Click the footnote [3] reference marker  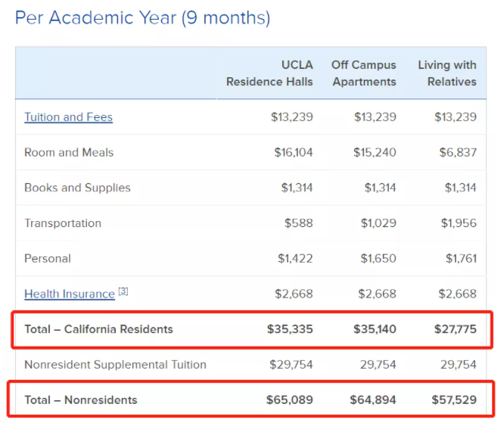(x=123, y=291)
